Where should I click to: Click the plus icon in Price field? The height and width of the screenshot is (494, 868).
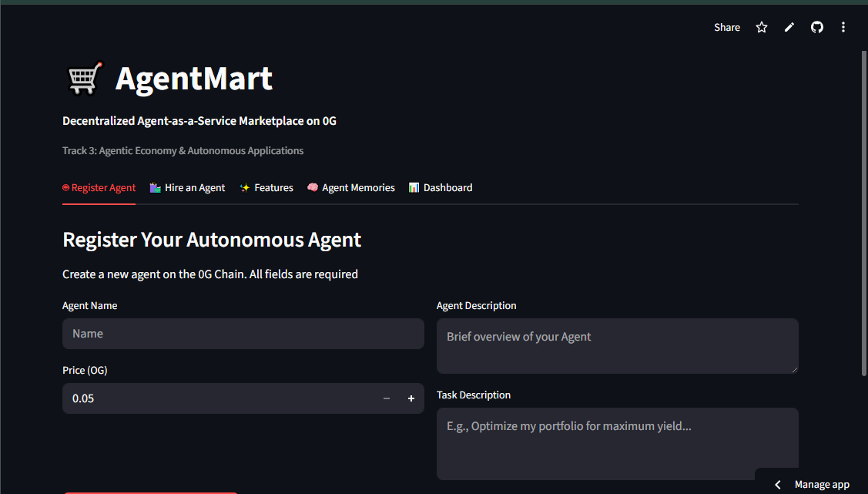[411, 398]
